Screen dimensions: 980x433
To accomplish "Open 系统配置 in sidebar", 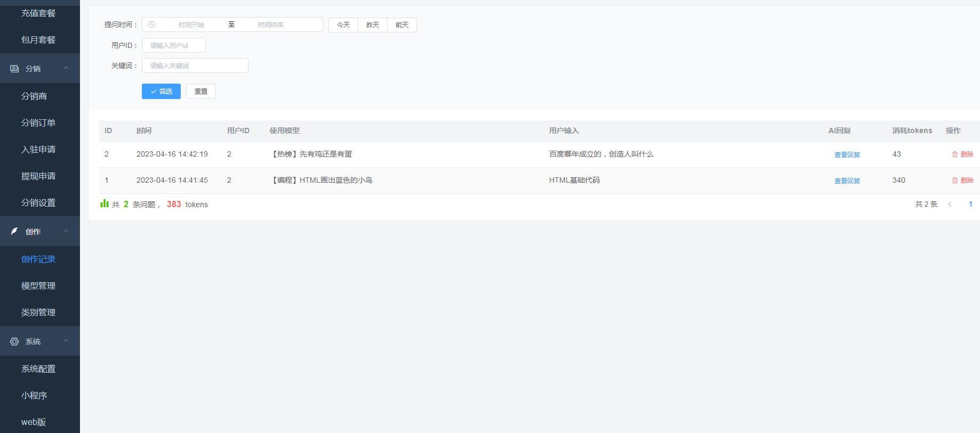I will click(x=38, y=369).
